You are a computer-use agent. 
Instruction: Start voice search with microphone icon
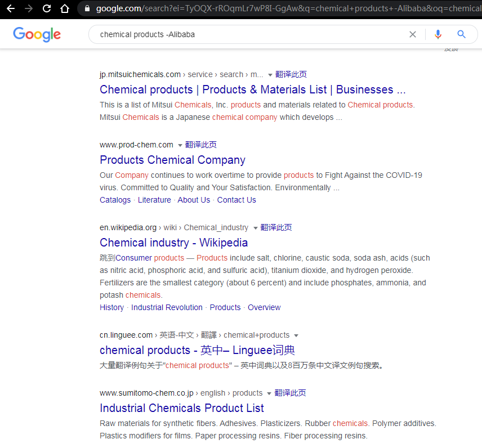[438, 34]
